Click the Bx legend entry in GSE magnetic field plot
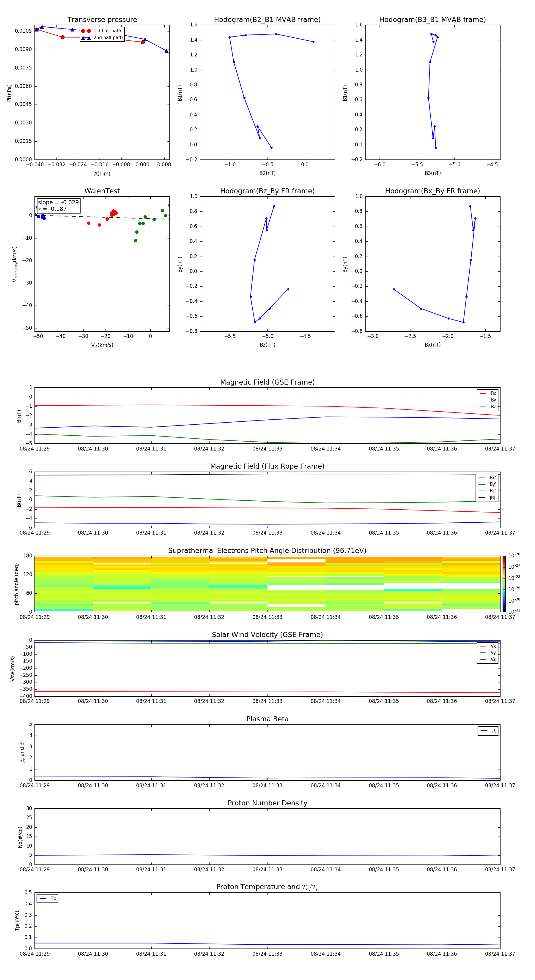 488,393
